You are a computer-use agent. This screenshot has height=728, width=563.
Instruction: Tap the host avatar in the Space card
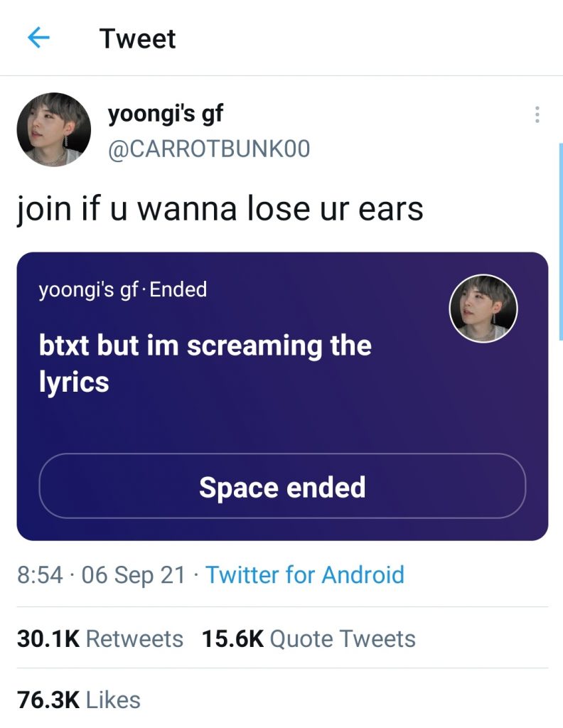point(483,309)
